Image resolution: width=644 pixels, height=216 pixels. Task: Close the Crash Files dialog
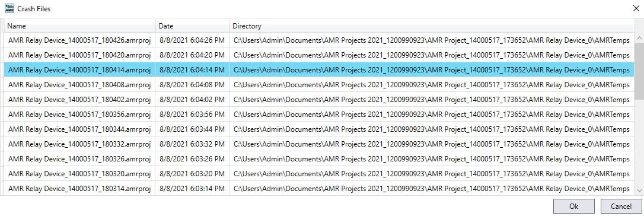tap(635, 8)
